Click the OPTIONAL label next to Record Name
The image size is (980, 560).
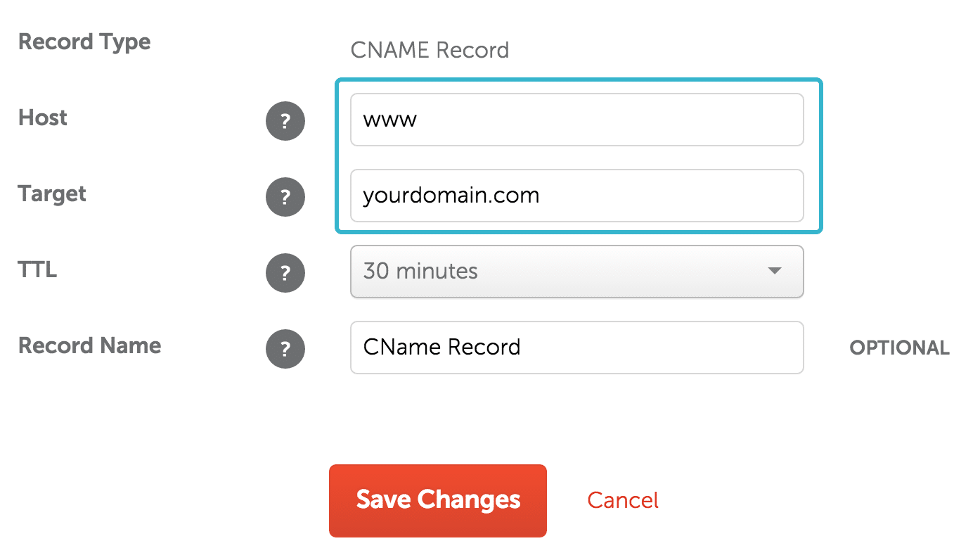[x=899, y=348]
